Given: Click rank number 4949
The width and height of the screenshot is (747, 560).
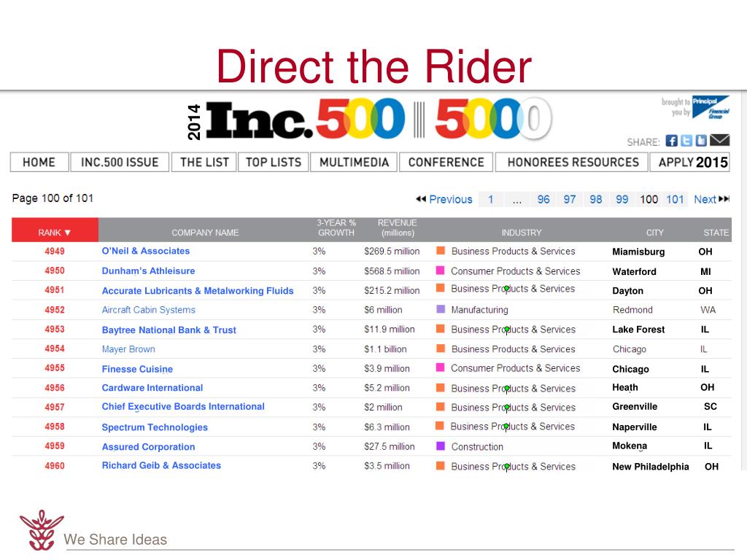Looking at the screenshot, I should click(x=55, y=251).
